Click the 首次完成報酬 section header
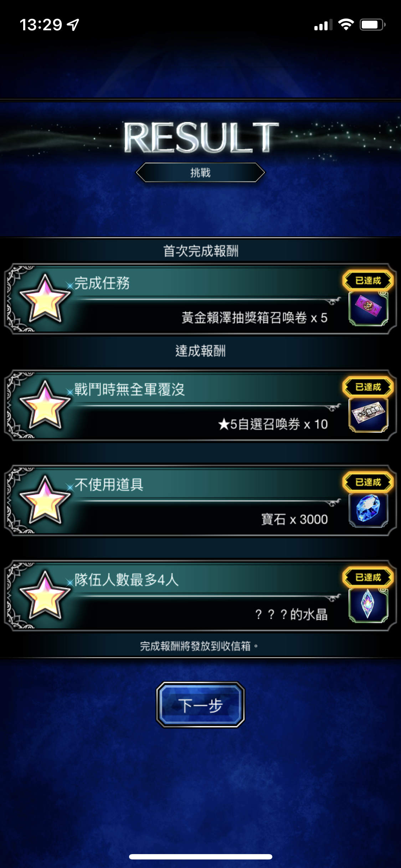The image size is (401, 868). click(201, 251)
